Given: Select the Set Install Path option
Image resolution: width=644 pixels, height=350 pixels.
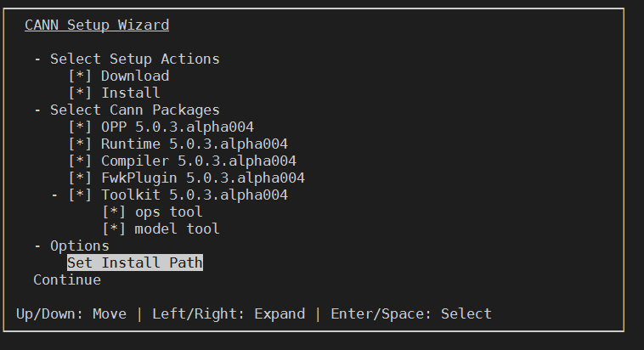Looking at the screenshot, I should point(135,263).
